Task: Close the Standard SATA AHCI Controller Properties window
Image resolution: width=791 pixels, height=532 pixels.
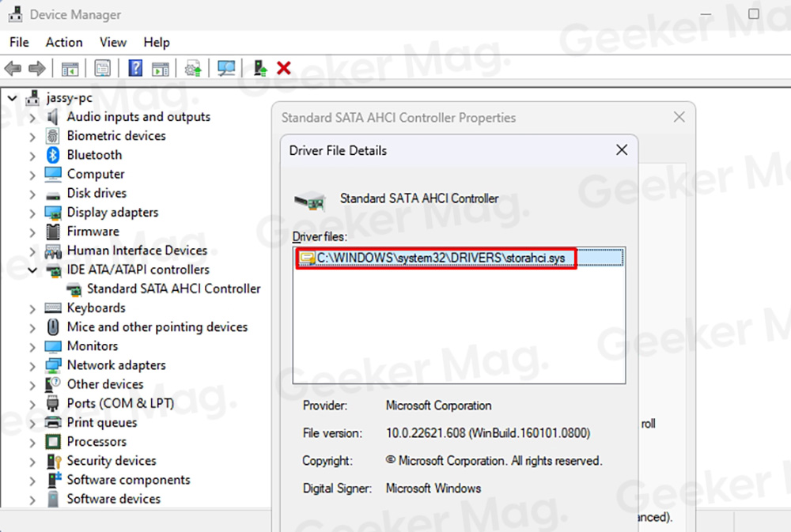Action: coord(679,117)
